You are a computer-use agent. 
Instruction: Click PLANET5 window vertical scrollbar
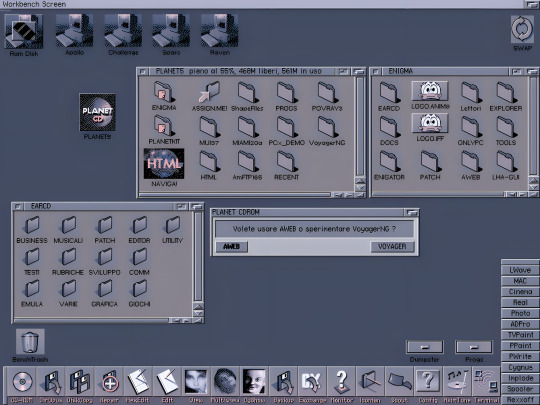[x=360, y=126]
